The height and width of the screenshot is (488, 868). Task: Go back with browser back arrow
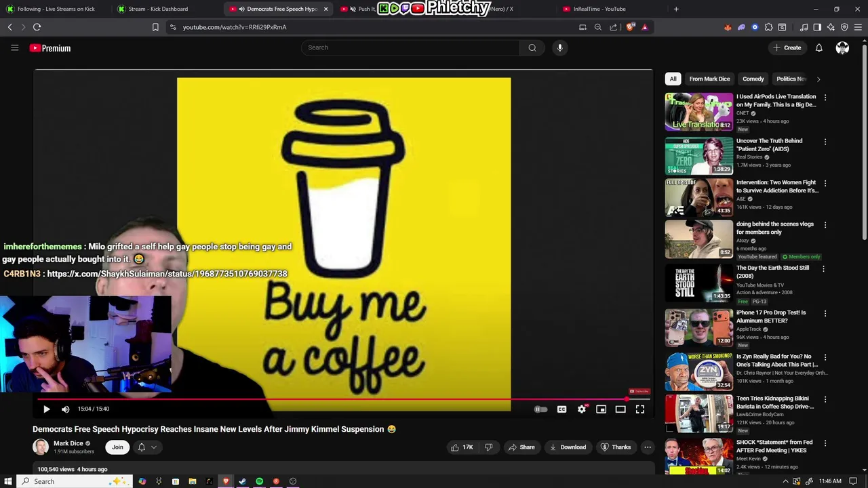pyautogui.click(x=10, y=27)
